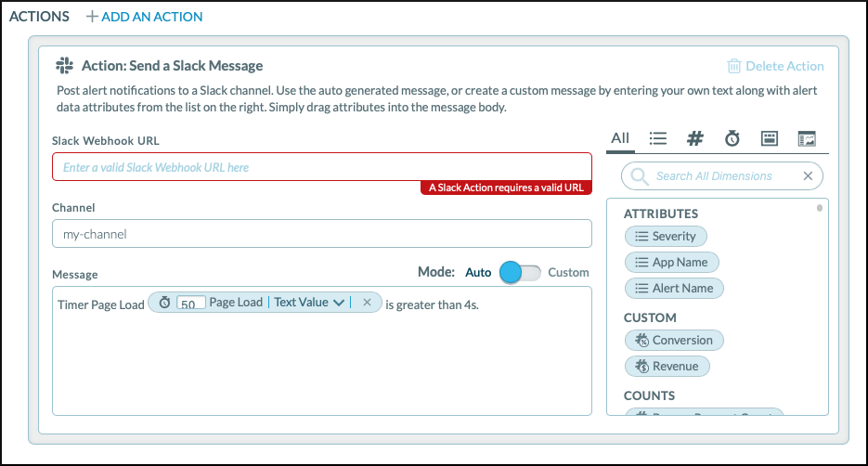The image size is (868, 466).
Task: Click the chart image filter icon
Action: pyautogui.click(x=807, y=138)
